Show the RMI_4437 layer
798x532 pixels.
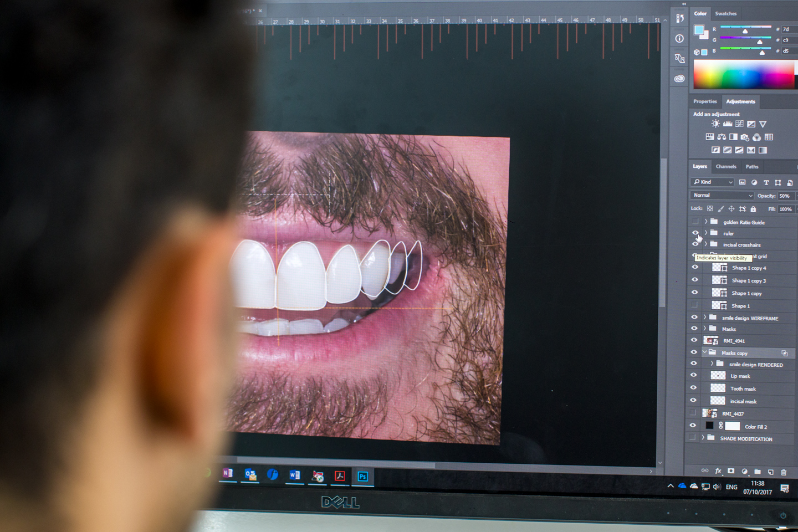693,413
